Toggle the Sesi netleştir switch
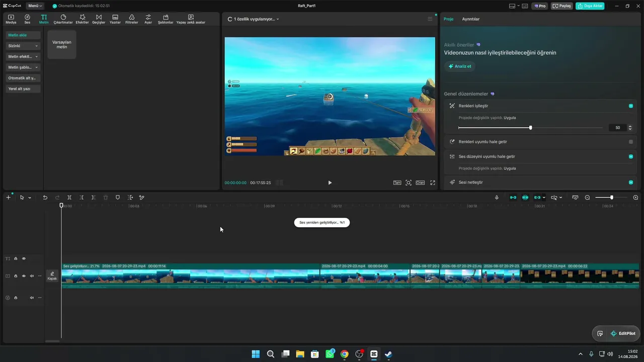This screenshot has width=644, height=362. click(x=631, y=182)
